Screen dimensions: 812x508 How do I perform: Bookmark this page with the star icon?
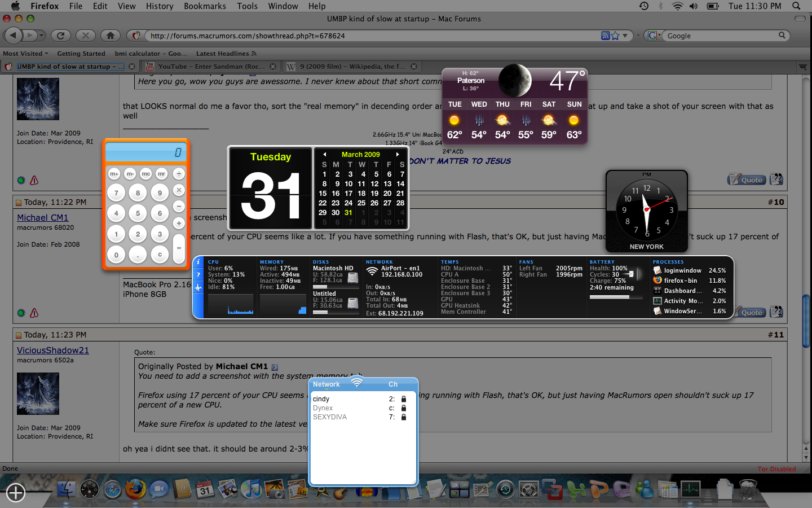coord(615,36)
